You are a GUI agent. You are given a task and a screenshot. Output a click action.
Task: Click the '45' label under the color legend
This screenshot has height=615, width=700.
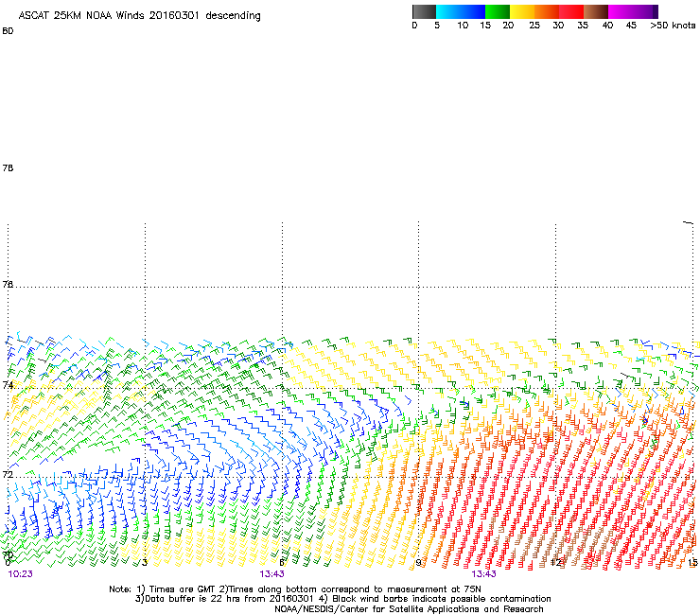pyautogui.click(x=631, y=26)
